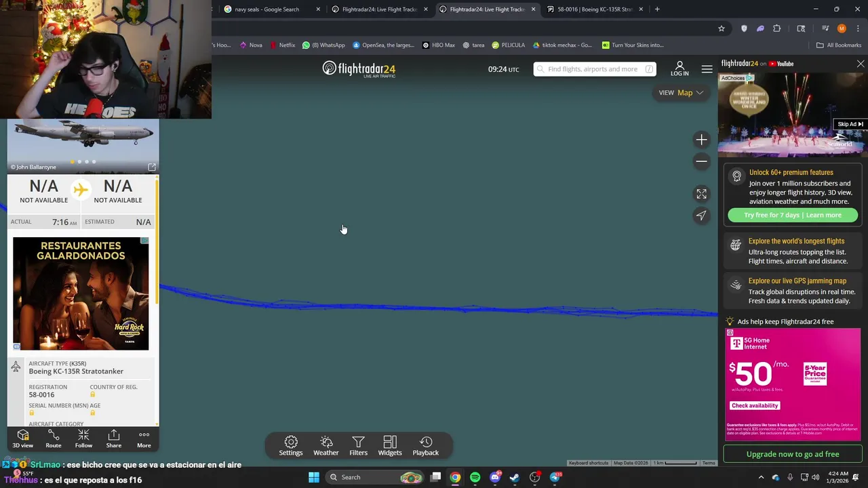Open Chrome extensions puzzle icon
Image resolution: width=868 pixels, height=488 pixels.
click(x=777, y=28)
